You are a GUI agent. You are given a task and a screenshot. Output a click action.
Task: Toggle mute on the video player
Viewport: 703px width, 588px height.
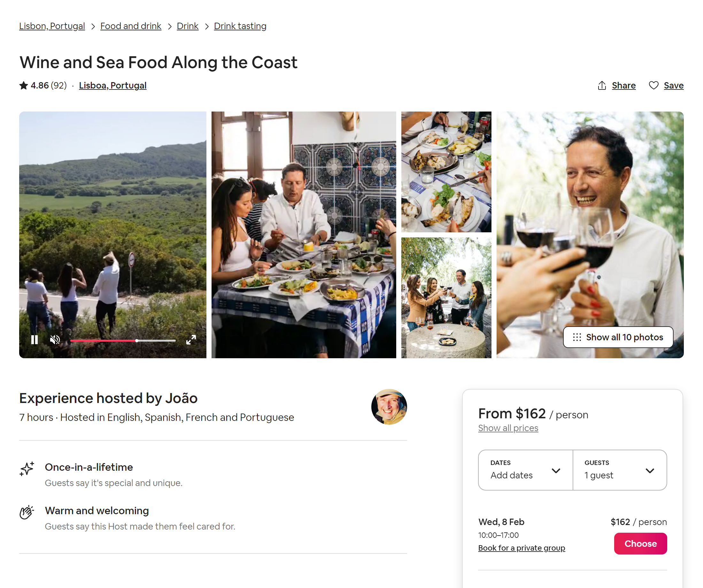click(x=56, y=340)
